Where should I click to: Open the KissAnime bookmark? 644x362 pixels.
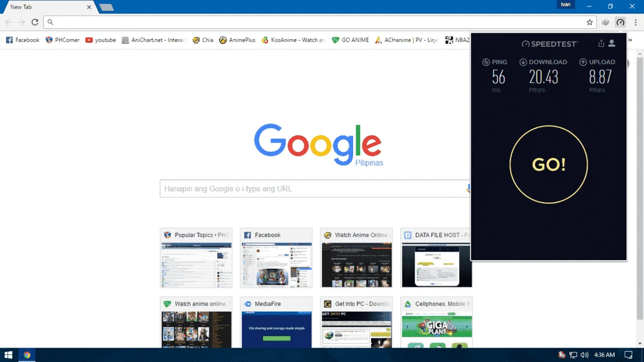[x=293, y=40]
